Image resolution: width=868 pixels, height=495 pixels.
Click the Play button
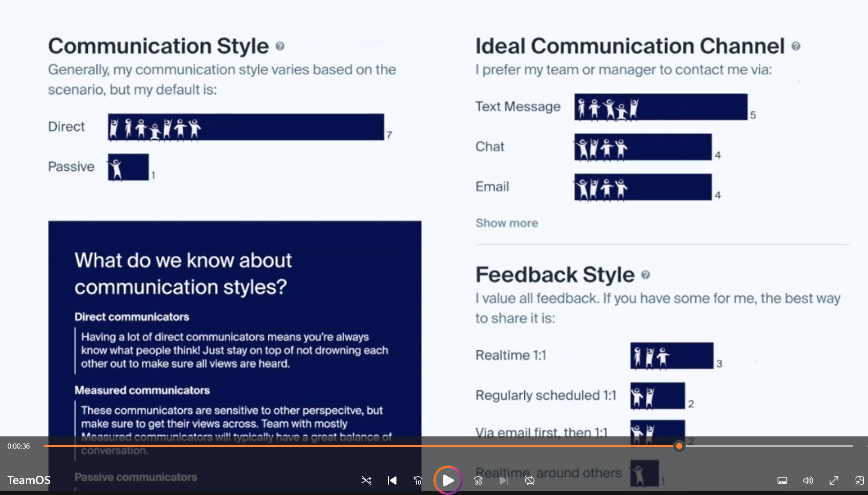point(448,480)
